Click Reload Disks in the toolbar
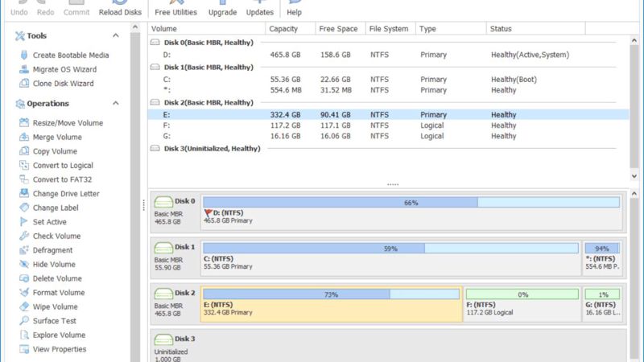The image size is (644, 362). click(x=120, y=8)
